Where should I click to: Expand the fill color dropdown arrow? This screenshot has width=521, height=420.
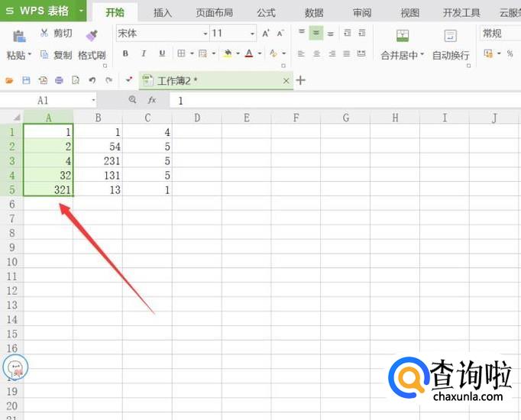pyautogui.click(x=238, y=53)
